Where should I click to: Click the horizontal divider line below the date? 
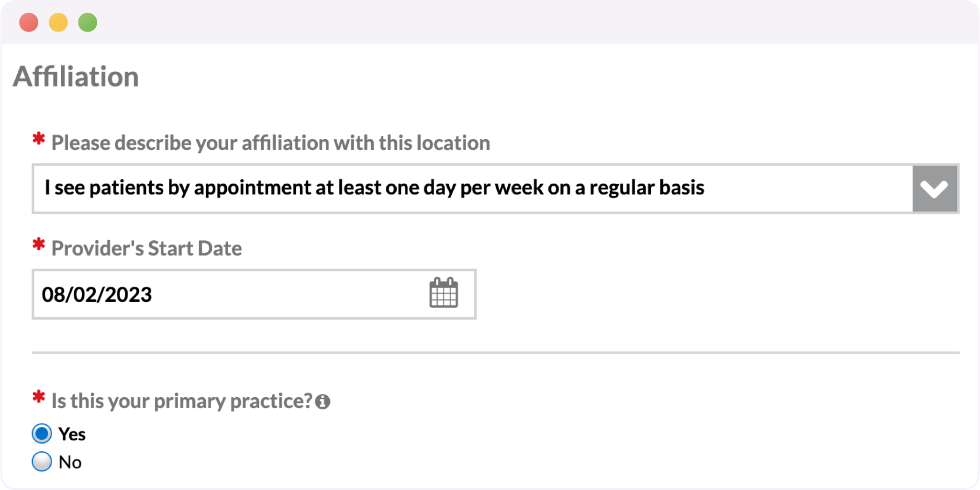[x=495, y=353]
